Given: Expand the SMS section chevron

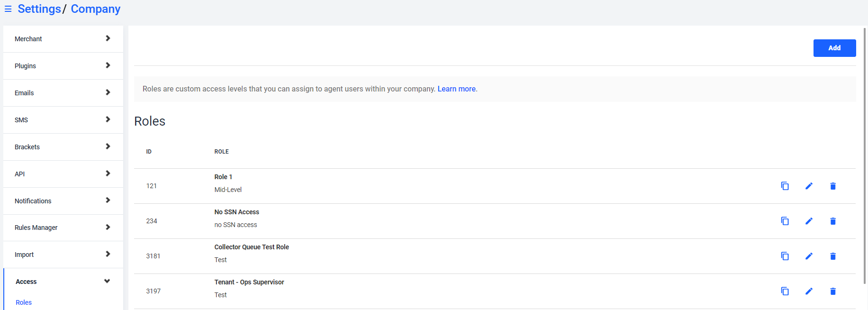Looking at the screenshot, I should [108, 119].
